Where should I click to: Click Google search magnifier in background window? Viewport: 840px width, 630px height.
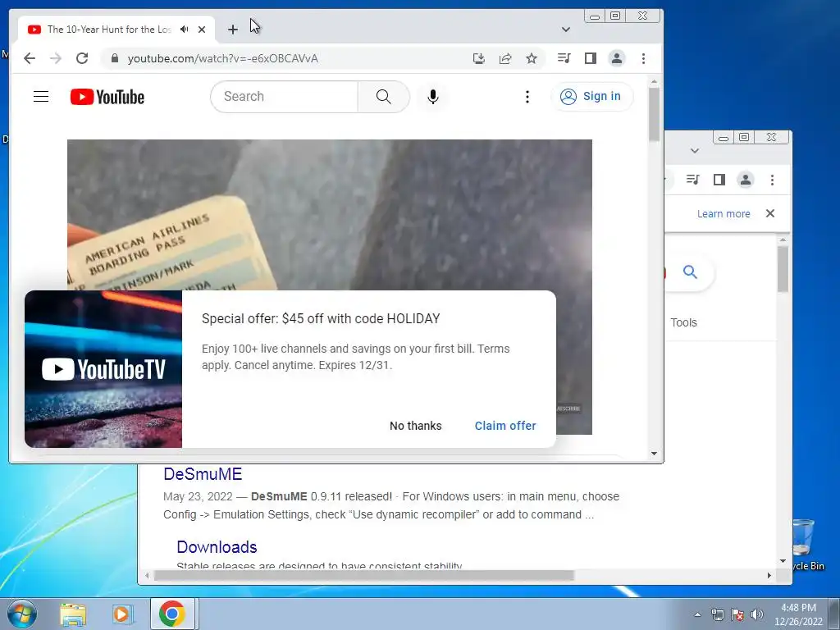point(690,272)
